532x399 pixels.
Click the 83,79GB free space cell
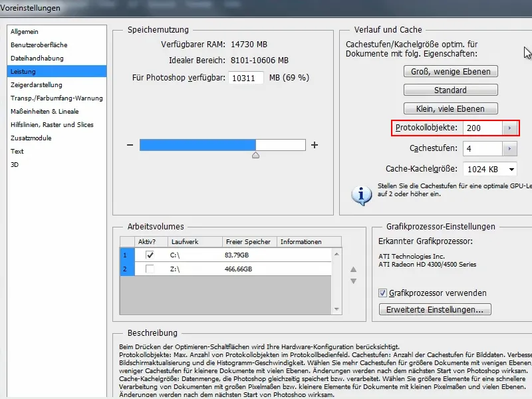(237, 255)
